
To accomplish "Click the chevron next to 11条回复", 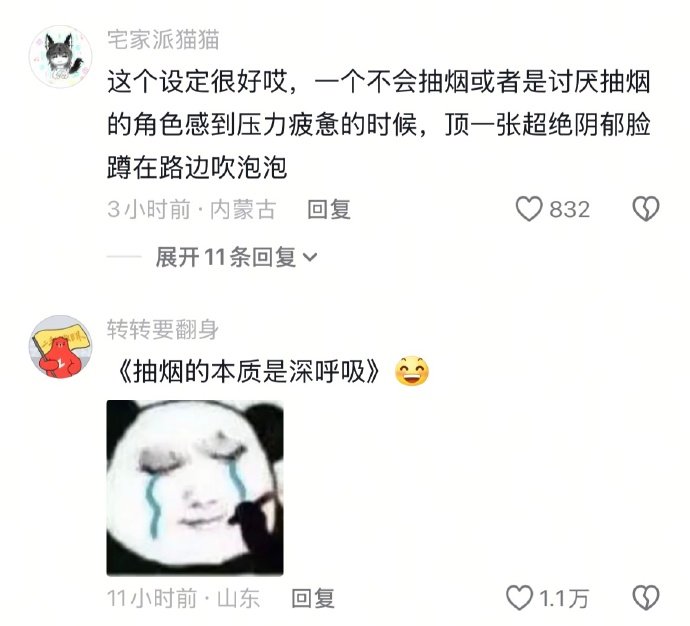I will (310, 257).
